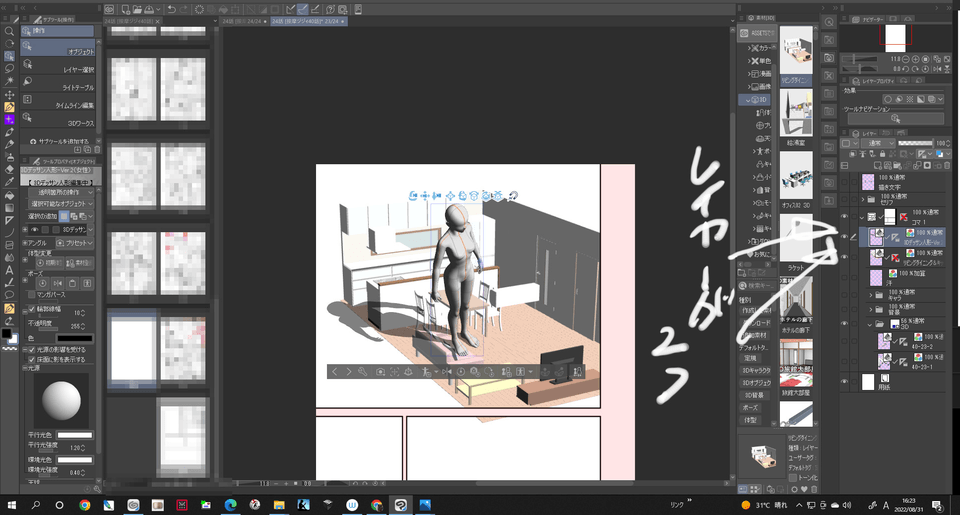
Task: Click the Navigator zoom out minus icon
Action: (x=906, y=59)
